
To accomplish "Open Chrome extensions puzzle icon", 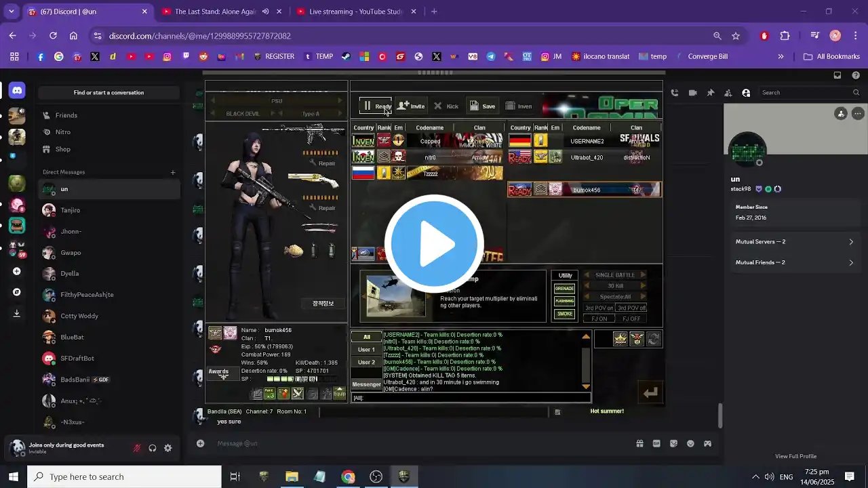I will [785, 36].
